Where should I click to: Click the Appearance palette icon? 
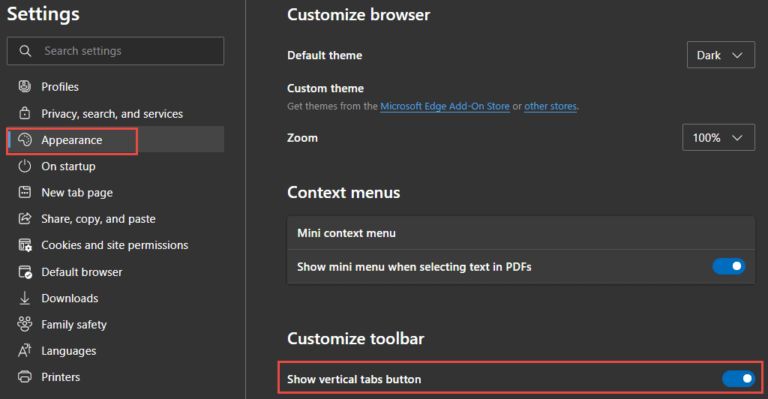[24, 140]
